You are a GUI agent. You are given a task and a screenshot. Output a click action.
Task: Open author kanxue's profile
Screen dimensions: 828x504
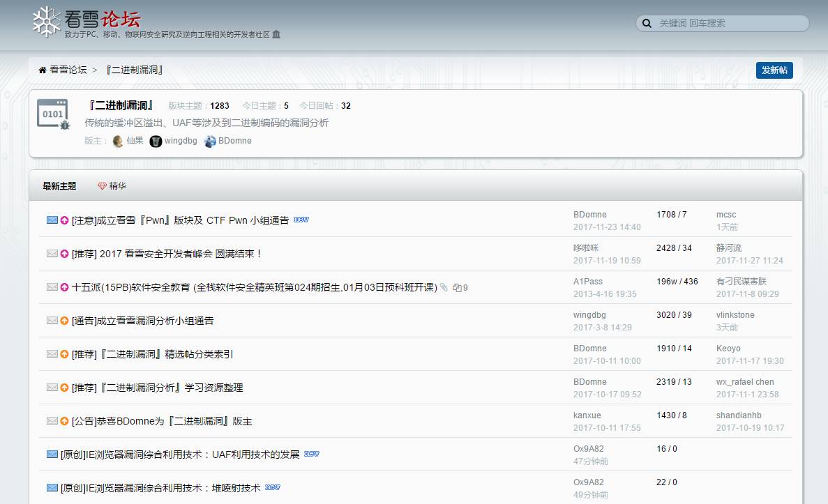[x=587, y=415]
